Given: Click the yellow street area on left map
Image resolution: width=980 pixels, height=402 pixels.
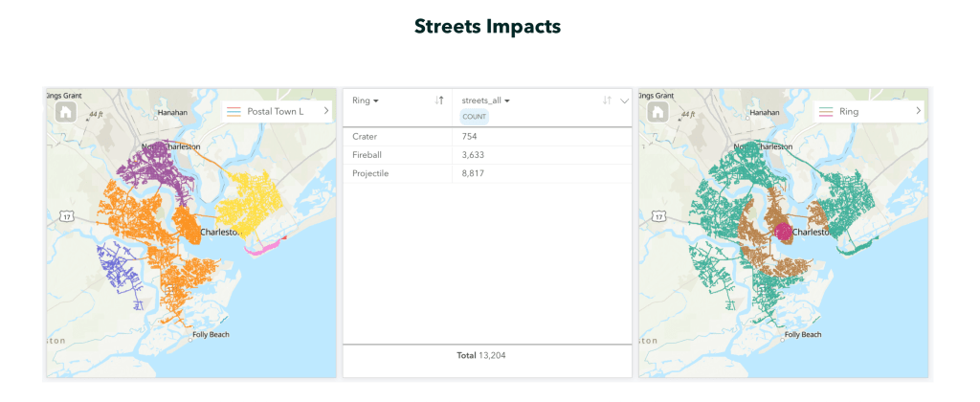Looking at the screenshot, I should 251,206.
